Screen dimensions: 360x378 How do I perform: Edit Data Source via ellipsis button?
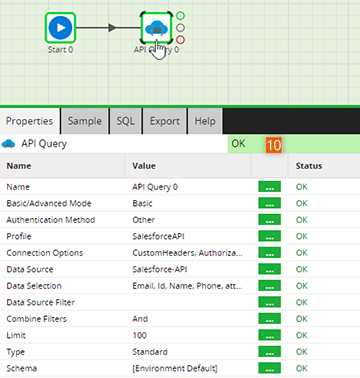click(x=269, y=269)
